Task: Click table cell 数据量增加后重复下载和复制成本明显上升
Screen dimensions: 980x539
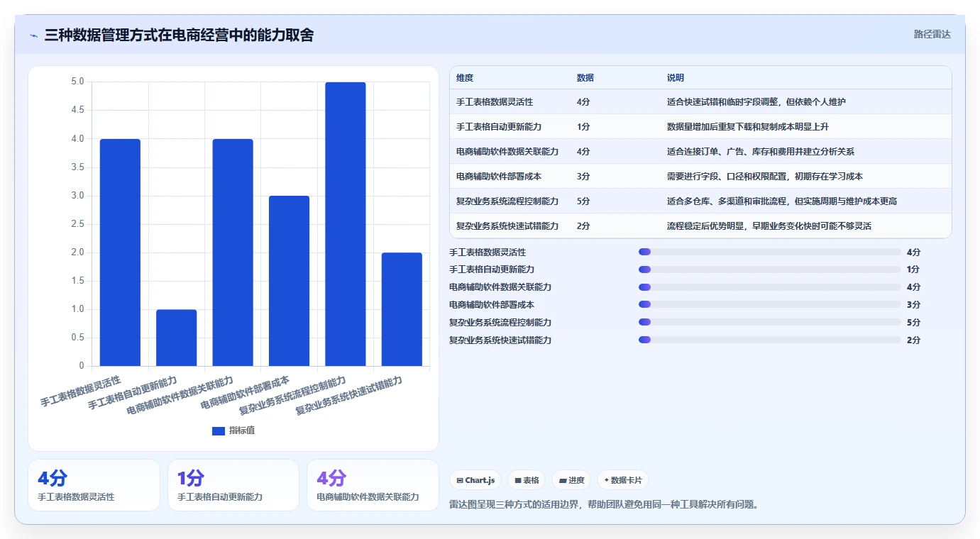Action: (x=748, y=127)
